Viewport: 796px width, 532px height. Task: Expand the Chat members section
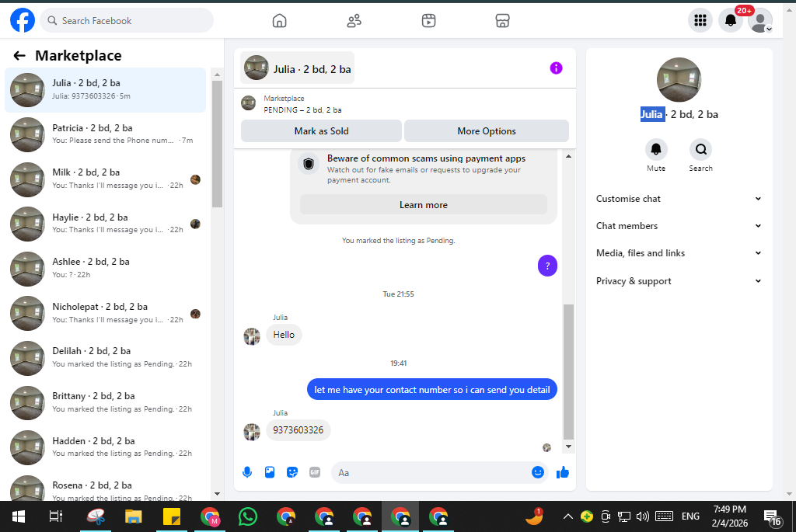tap(679, 226)
